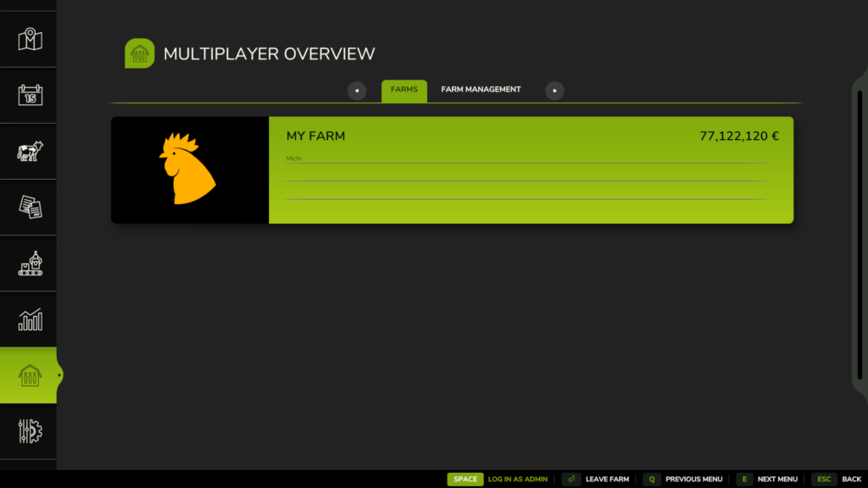Click Next Menu
This screenshot has width=868, height=488.
[777, 480]
